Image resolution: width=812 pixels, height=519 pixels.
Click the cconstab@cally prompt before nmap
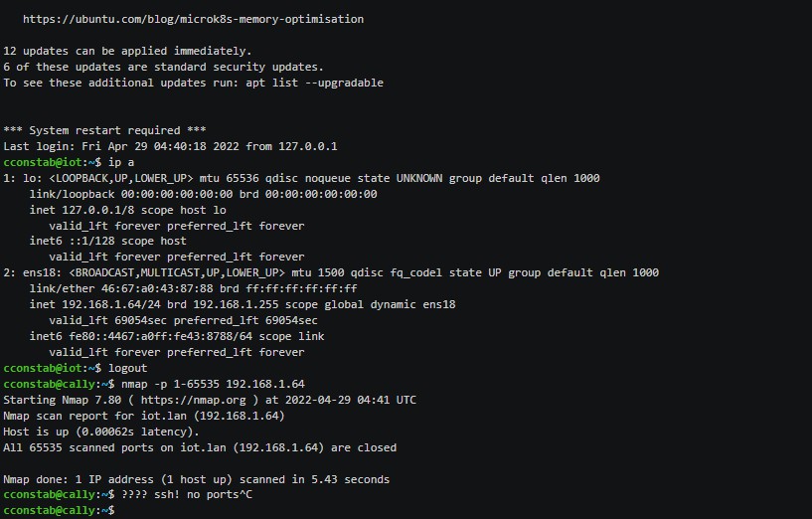[x=59, y=384]
